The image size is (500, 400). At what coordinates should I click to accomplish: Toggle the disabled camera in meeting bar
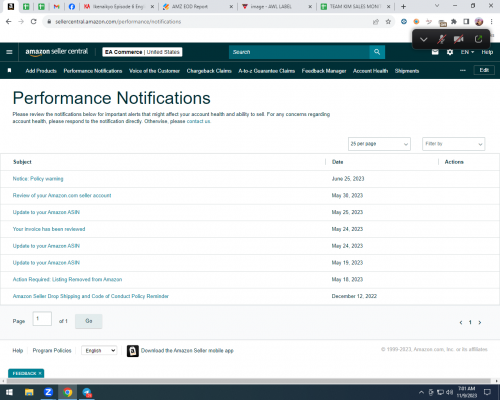point(459,39)
